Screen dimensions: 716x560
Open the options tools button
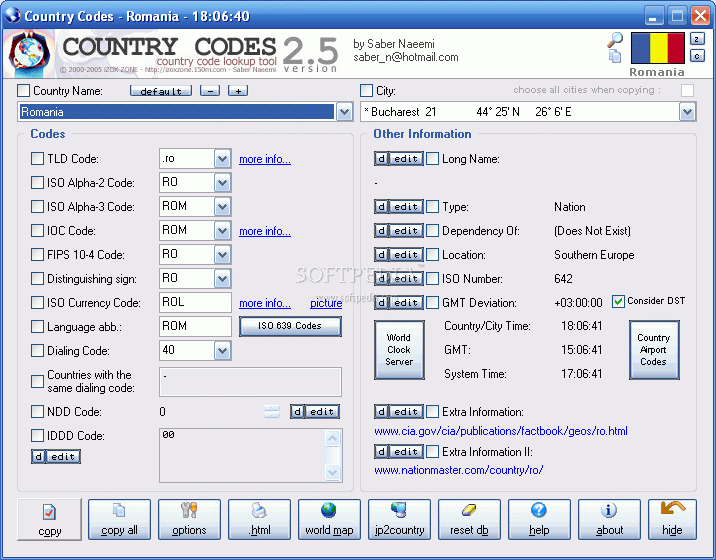point(189,520)
